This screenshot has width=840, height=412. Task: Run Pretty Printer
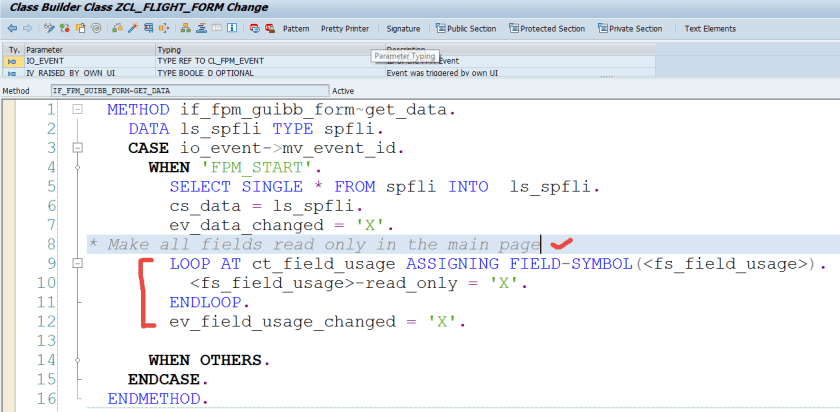tap(345, 29)
